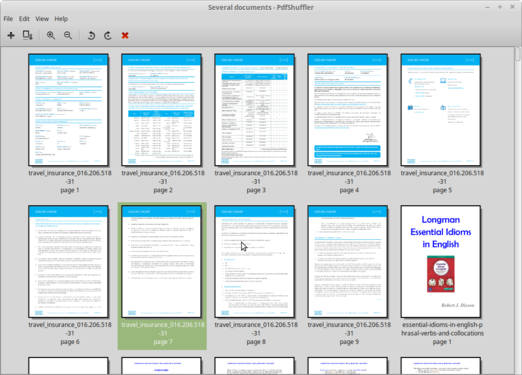Click the export selection toolbar icon

click(x=28, y=35)
